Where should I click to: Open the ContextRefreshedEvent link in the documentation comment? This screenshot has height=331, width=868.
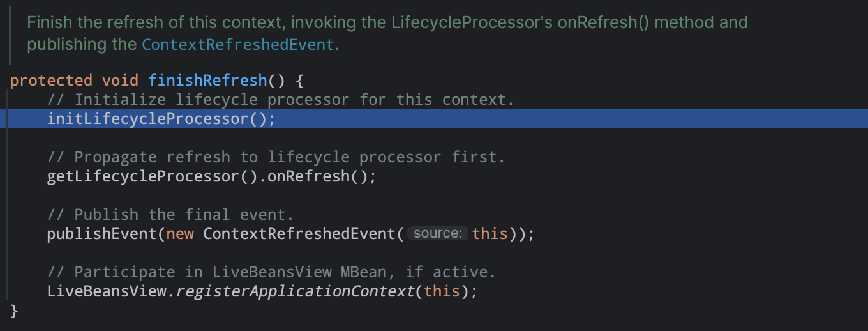[237, 45]
